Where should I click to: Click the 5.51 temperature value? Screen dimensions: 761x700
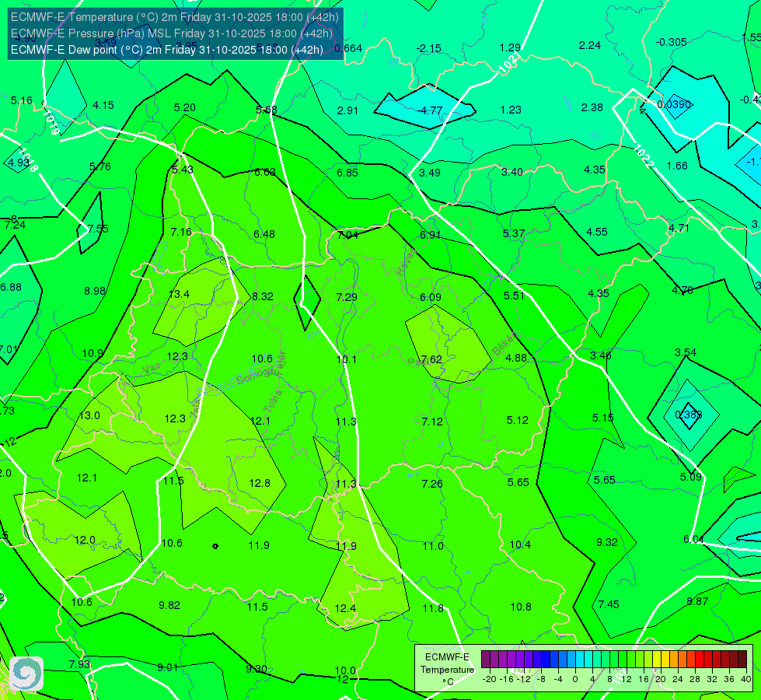pos(514,296)
